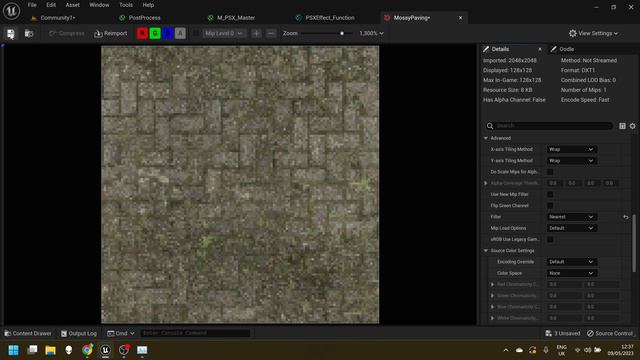Click the Details search field

(x=550, y=126)
